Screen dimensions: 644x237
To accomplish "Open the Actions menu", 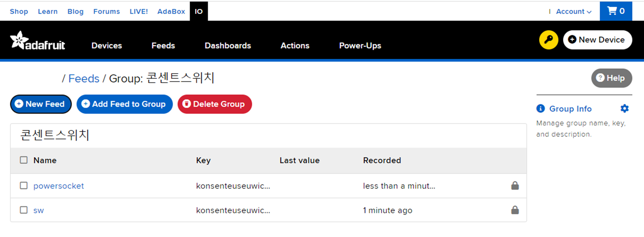I will [x=295, y=46].
